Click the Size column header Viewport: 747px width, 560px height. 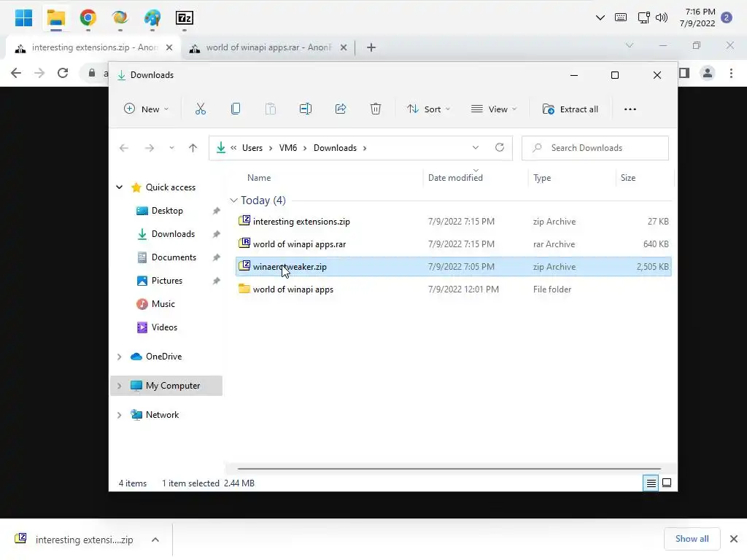click(x=628, y=178)
